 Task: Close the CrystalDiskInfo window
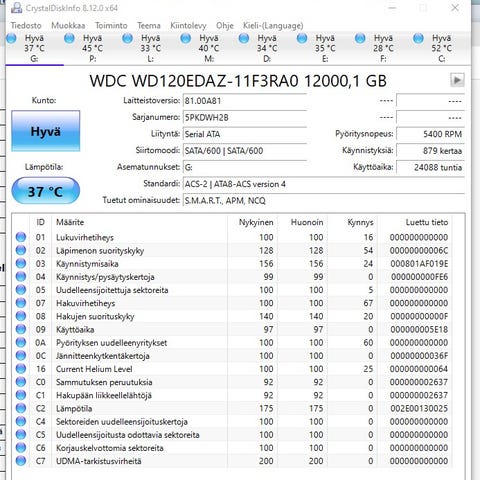[x=455, y=8]
